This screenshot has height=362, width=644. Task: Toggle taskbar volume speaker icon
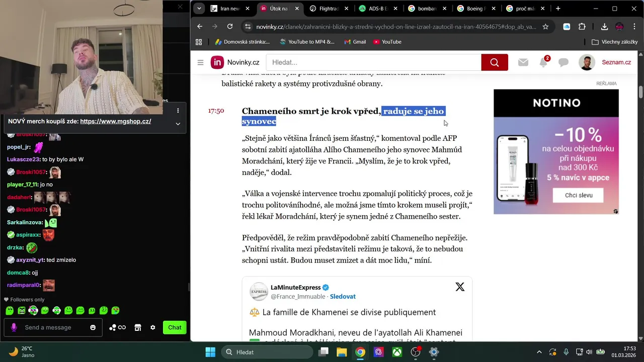(x=590, y=352)
